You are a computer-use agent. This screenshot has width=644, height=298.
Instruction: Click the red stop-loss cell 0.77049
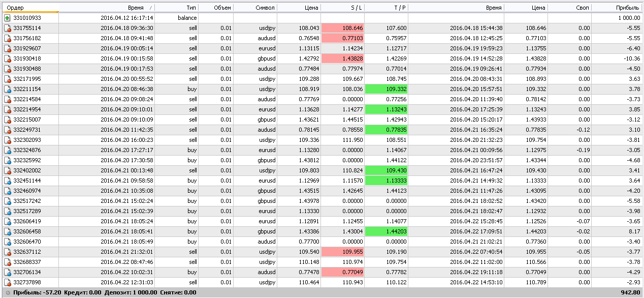[x=342, y=272]
